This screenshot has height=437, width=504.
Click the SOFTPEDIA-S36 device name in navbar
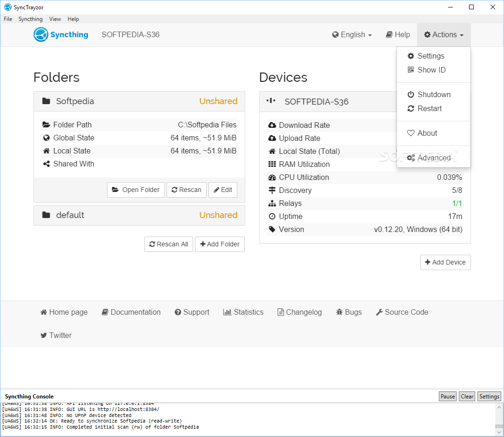[130, 35]
